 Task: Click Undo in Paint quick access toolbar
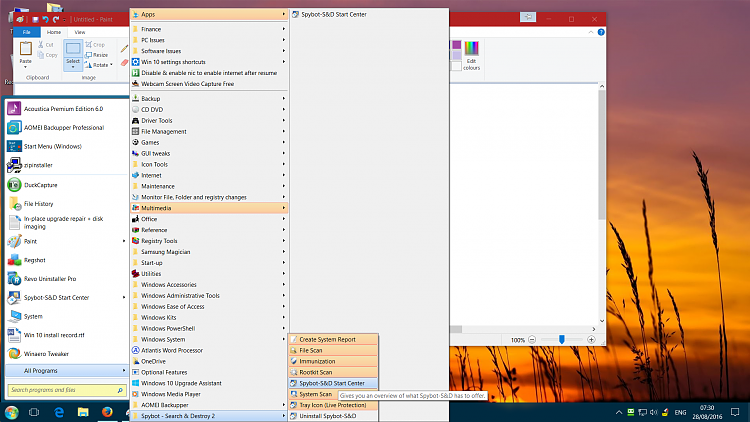[45, 20]
